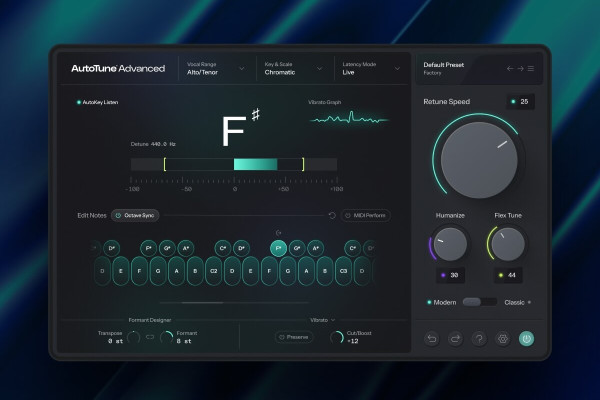Click the Edit Notes label
Screen dimensions: 600x400
[92, 216]
